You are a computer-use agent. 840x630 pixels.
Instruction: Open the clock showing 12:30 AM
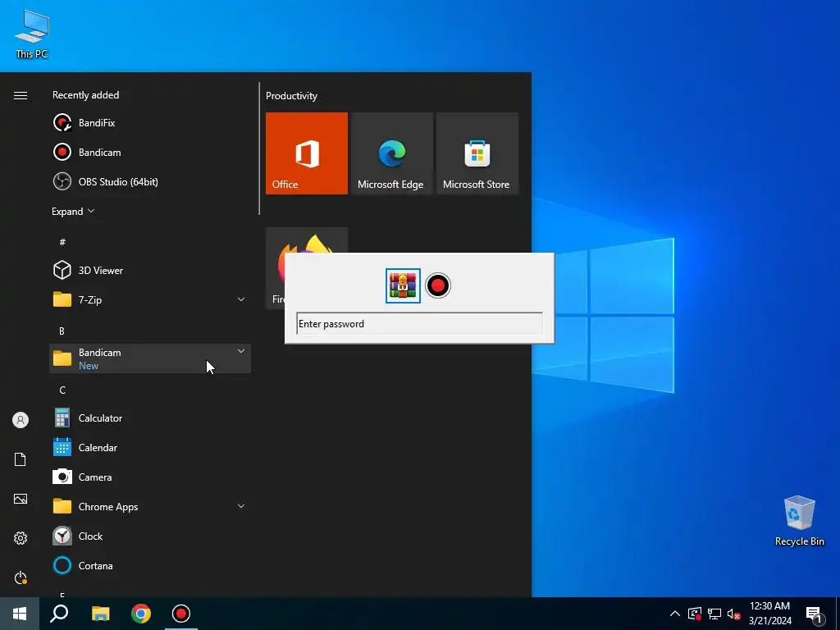coord(769,614)
